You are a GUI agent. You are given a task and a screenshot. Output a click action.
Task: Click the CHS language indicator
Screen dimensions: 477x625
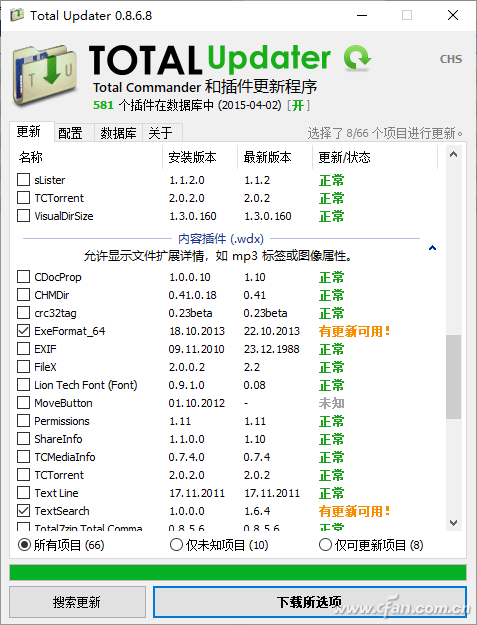point(451,59)
